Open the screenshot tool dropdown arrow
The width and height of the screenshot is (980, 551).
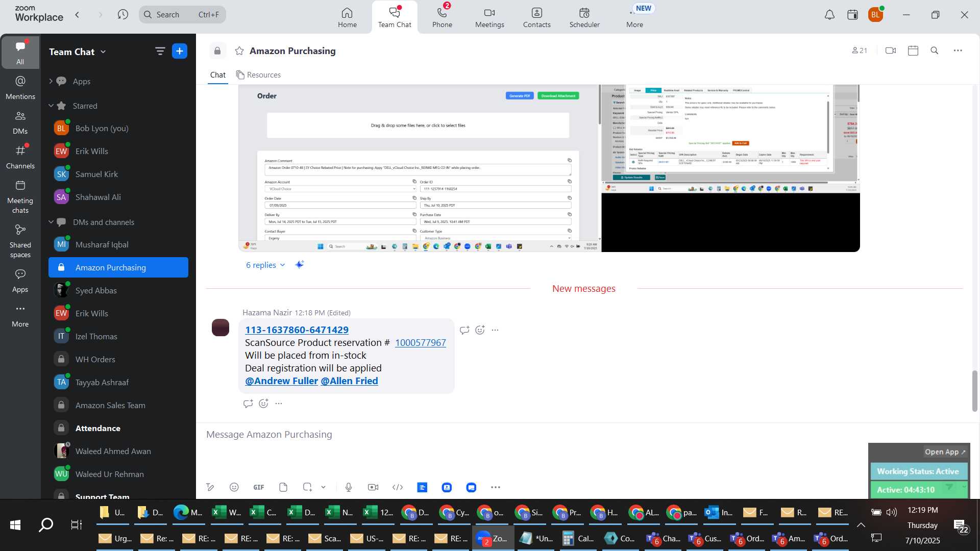coord(324,487)
